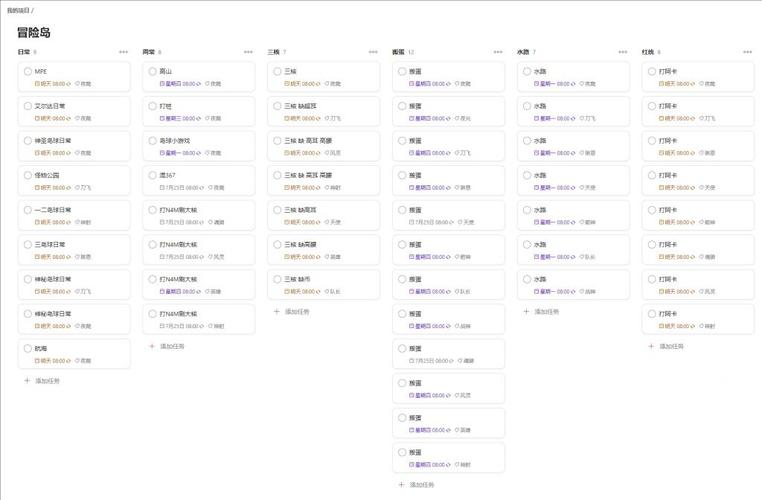Click the 明天 due date on MPE card
762x500 pixels.
(52, 84)
